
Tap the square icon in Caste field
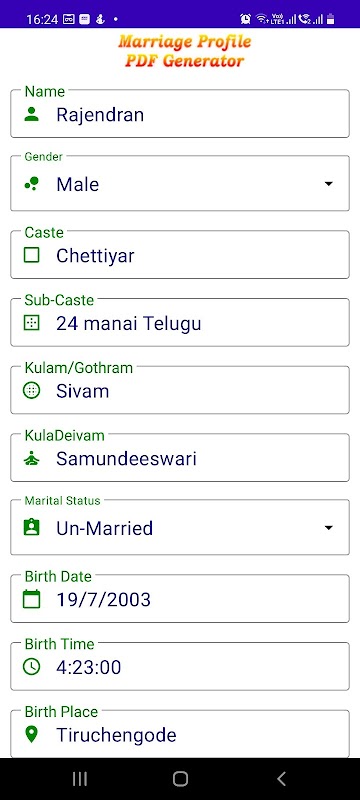32,255
